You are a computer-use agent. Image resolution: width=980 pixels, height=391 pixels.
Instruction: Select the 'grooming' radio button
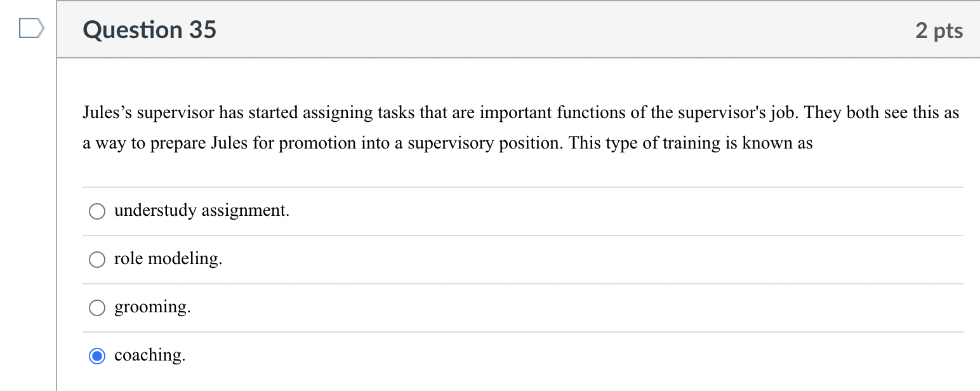point(96,307)
